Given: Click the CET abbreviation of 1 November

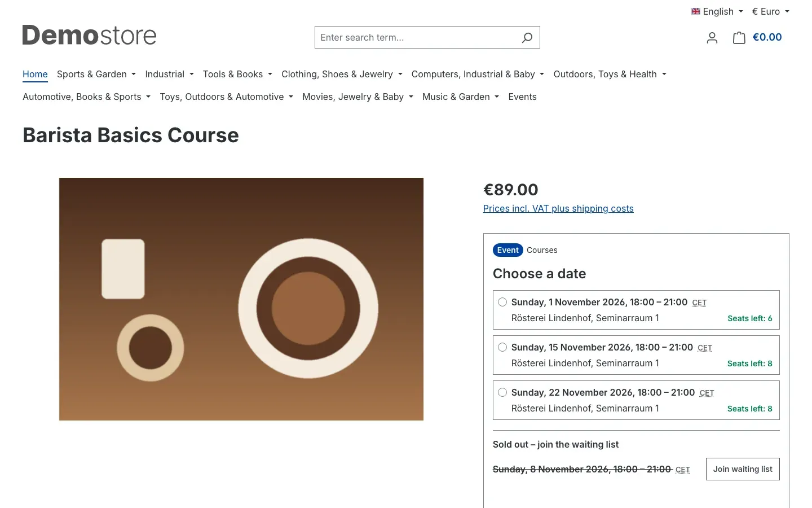Looking at the screenshot, I should [x=699, y=303].
